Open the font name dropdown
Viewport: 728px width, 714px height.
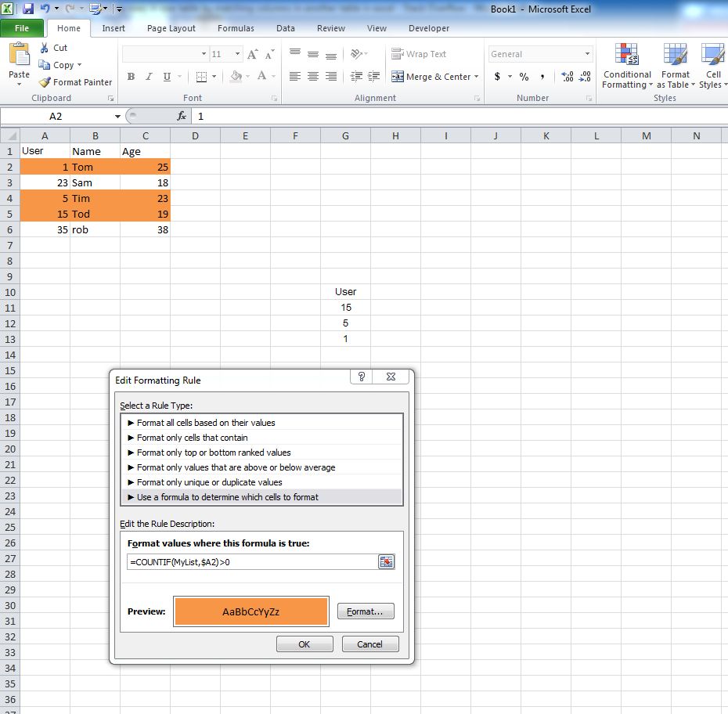coord(204,54)
